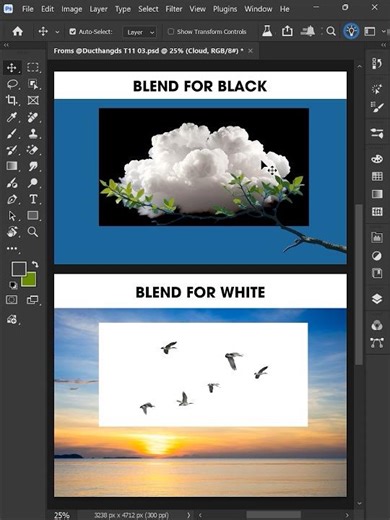This screenshot has height=520, width=390.
Task: Toggle the Auto-Select checkbox
Action: (73, 32)
